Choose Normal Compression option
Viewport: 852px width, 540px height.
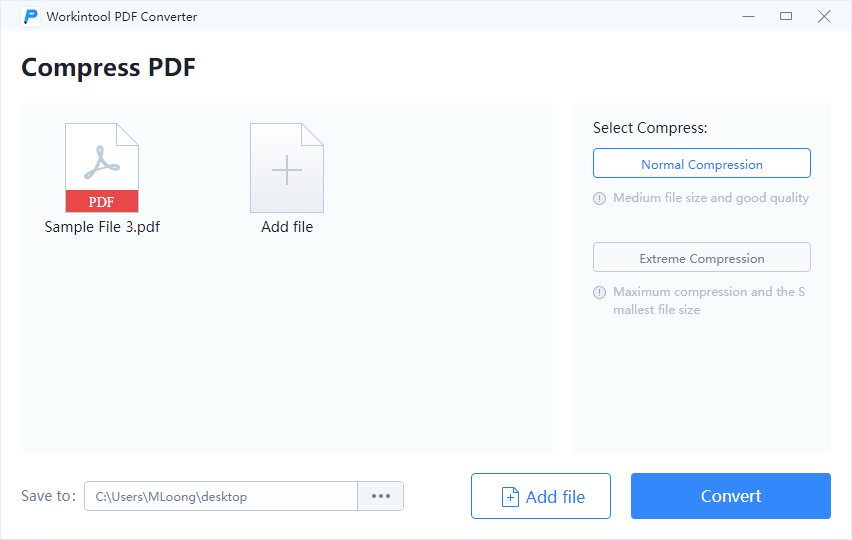(x=701, y=163)
